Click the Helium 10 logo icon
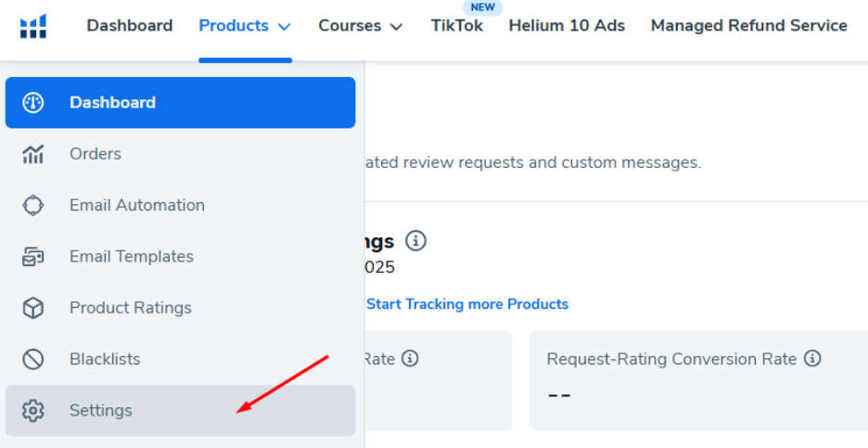The image size is (868, 448). 32,26
